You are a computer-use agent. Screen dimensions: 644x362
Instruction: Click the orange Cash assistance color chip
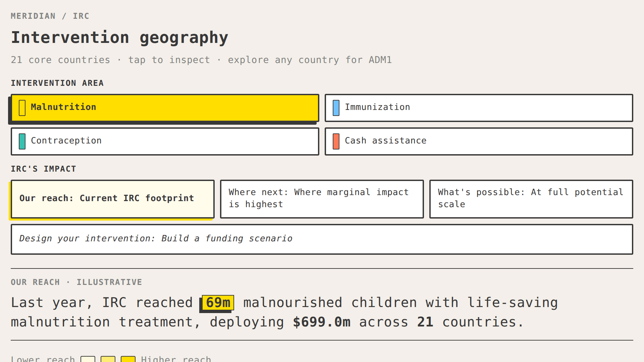pos(336,141)
